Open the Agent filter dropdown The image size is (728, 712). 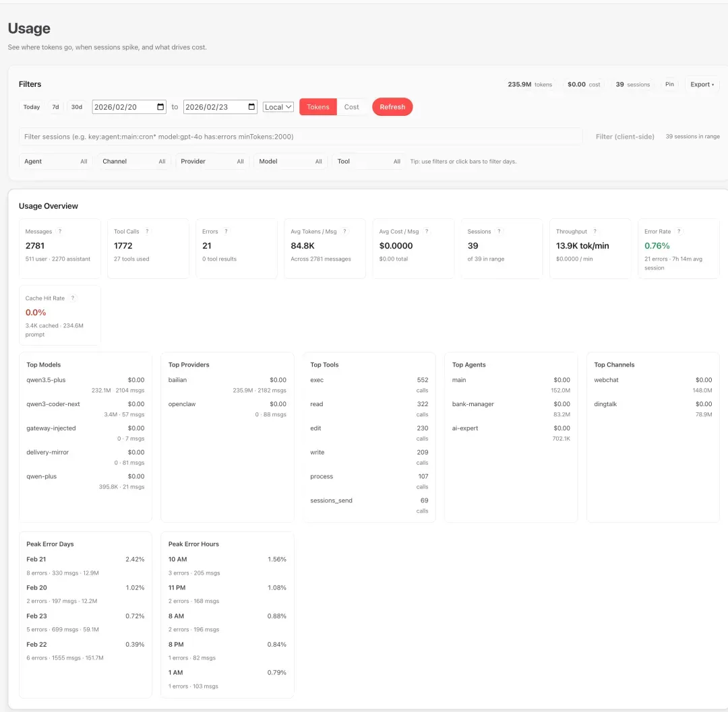tap(56, 161)
